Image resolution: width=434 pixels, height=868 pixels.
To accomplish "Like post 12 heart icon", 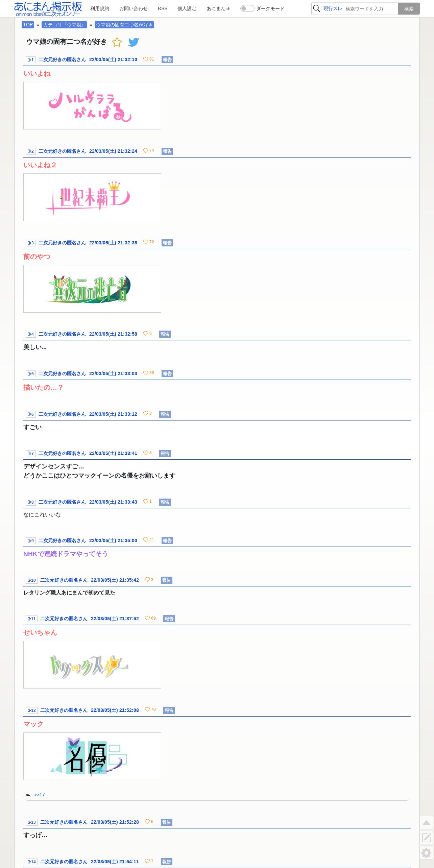I will (147, 710).
